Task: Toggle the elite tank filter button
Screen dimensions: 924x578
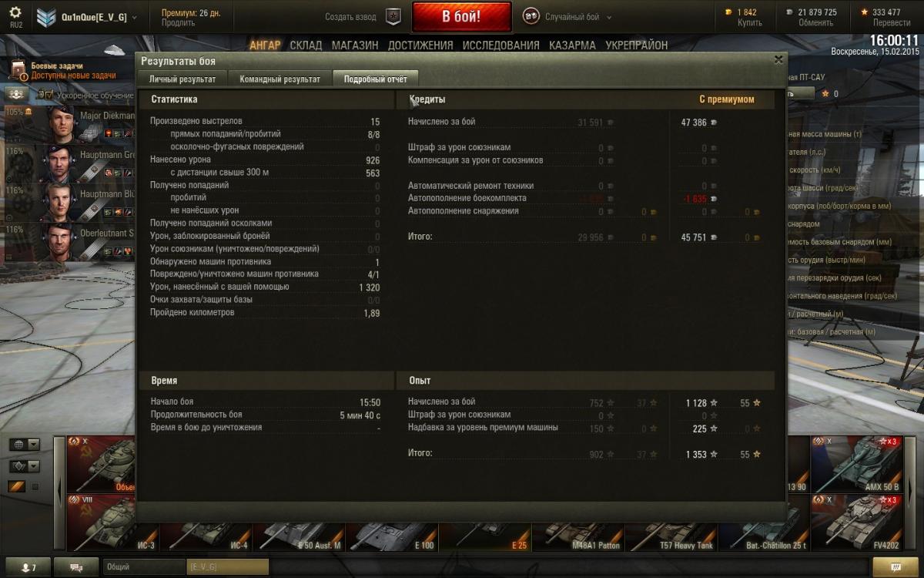Action: click(x=17, y=486)
